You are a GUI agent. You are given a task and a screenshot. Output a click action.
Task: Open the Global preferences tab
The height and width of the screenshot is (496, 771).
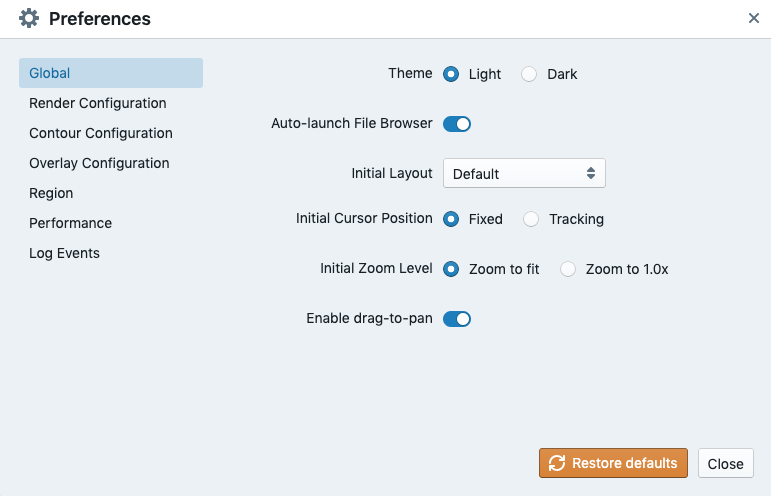[x=110, y=73]
